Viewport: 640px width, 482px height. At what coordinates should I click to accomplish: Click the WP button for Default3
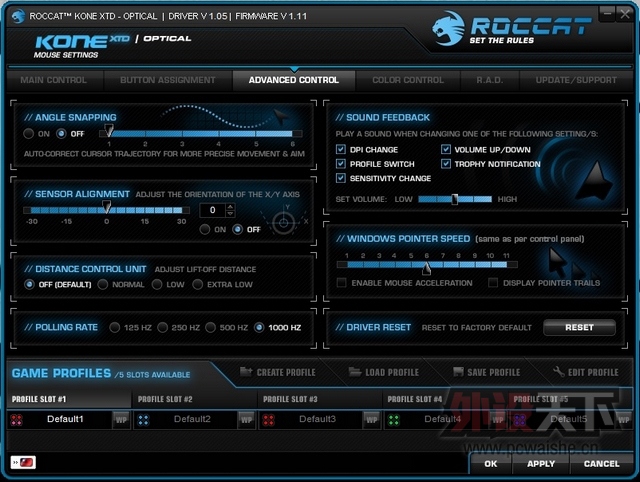tap(372, 420)
